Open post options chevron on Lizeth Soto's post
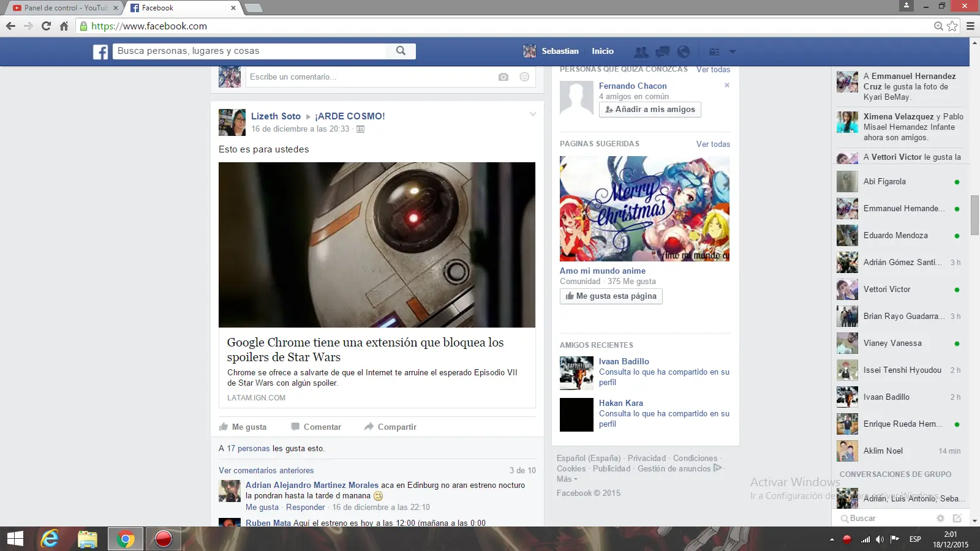 533,114
